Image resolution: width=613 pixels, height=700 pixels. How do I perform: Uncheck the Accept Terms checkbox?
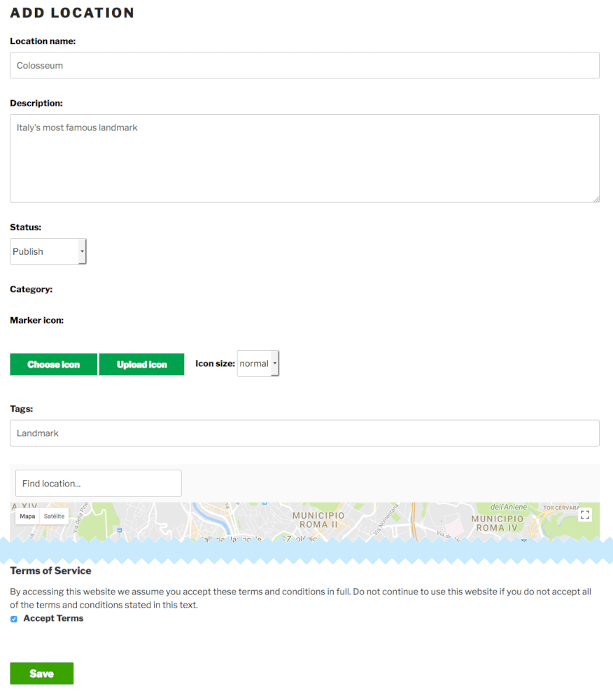point(14,619)
